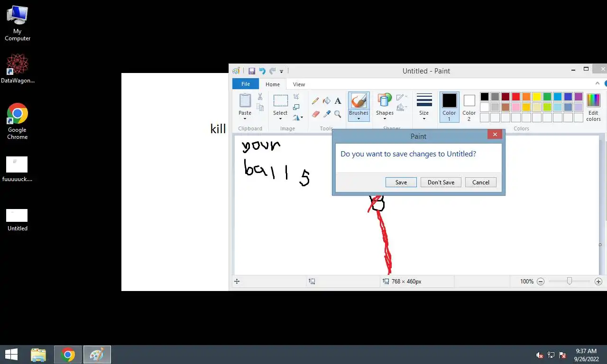Click the Copy icon in Clipboard group
The height and width of the screenshot is (364, 607).
coord(260,107)
